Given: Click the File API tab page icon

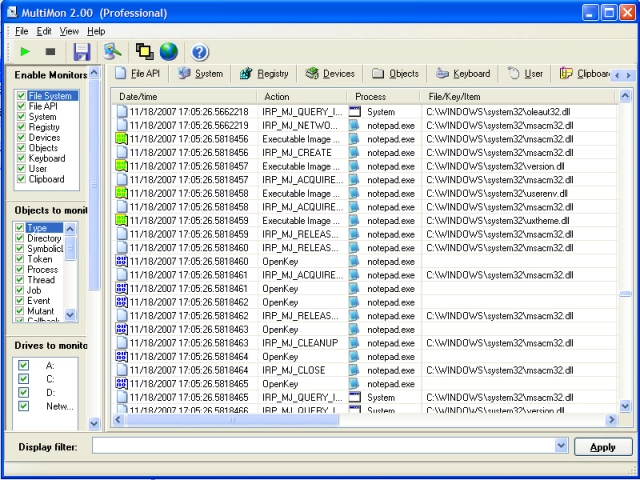Looking at the screenshot, I should (x=120, y=73).
